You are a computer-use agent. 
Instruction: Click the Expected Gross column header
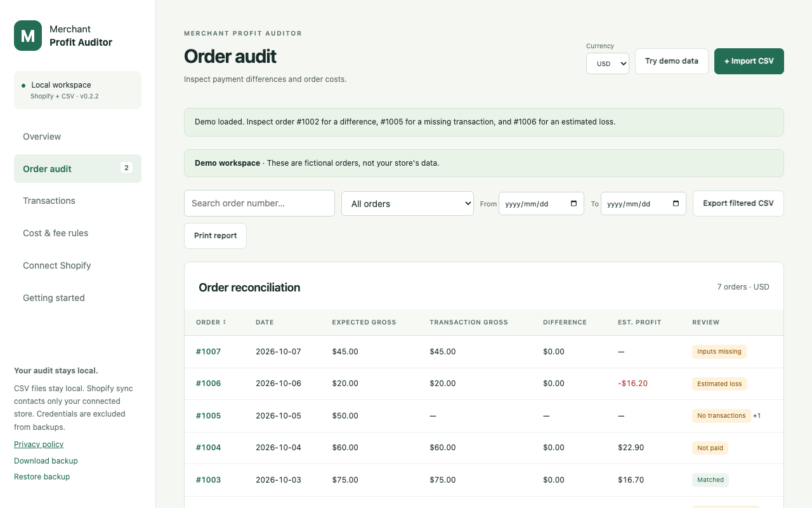tap(364, 322)
